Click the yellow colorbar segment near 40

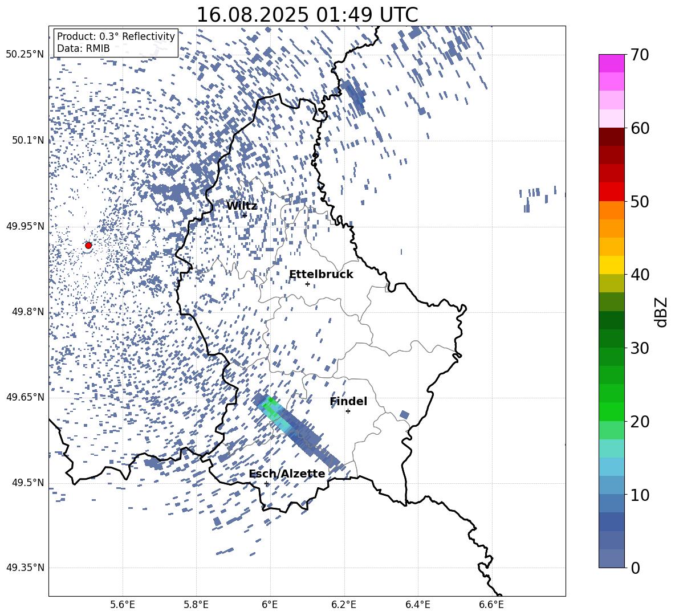click(612, 265)
